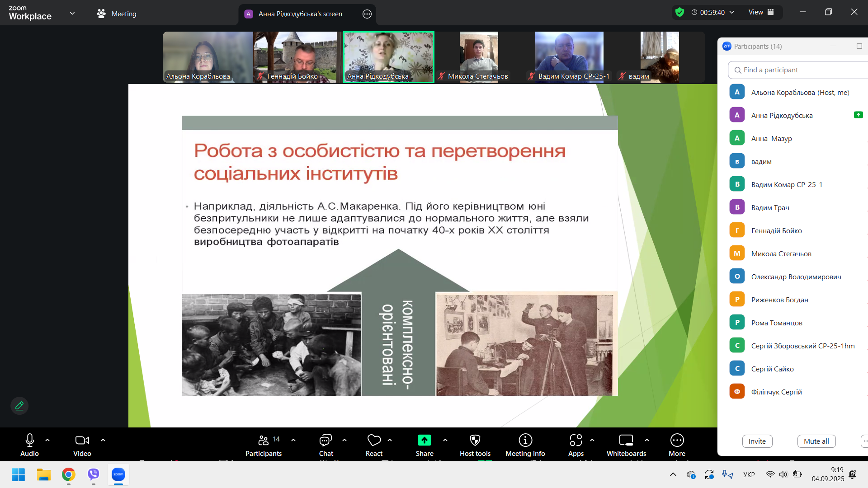Open the View layout dropdown

click(761, 12)
